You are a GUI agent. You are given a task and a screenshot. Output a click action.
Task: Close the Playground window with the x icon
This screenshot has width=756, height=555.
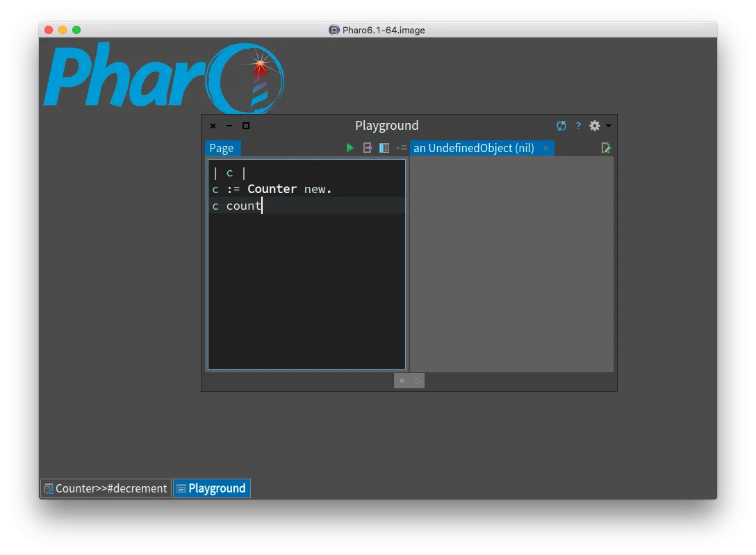pos(213,126)
